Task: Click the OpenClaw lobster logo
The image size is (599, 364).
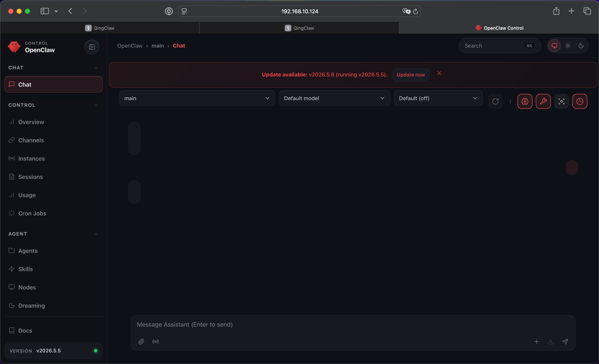Action: tap(14, 47)
